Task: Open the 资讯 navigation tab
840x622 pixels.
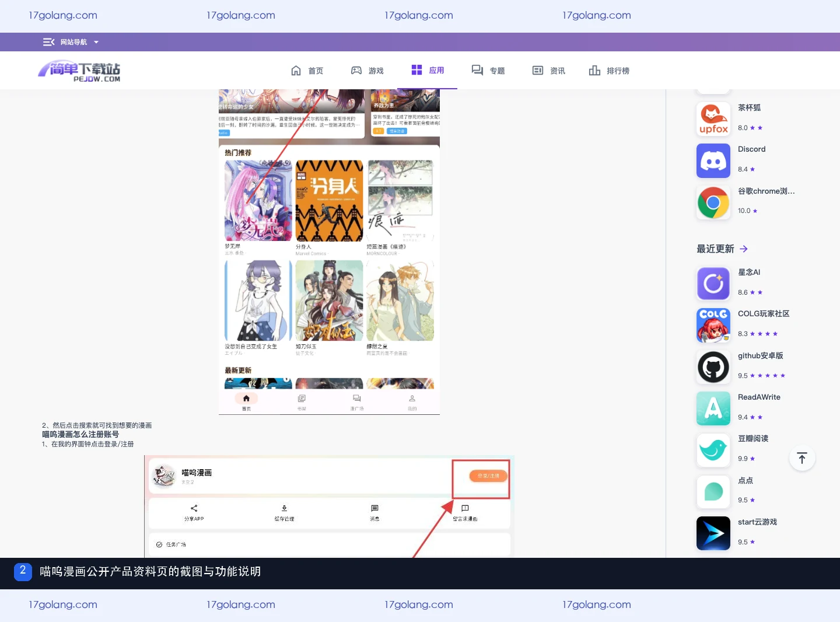Action: (549, 71)
